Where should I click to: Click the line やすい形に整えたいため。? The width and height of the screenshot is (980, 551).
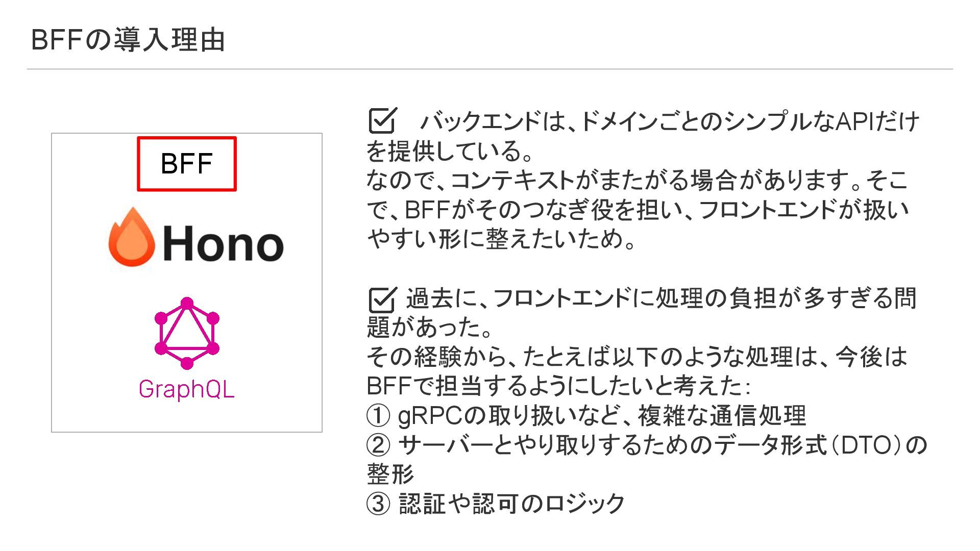[502, 239]
